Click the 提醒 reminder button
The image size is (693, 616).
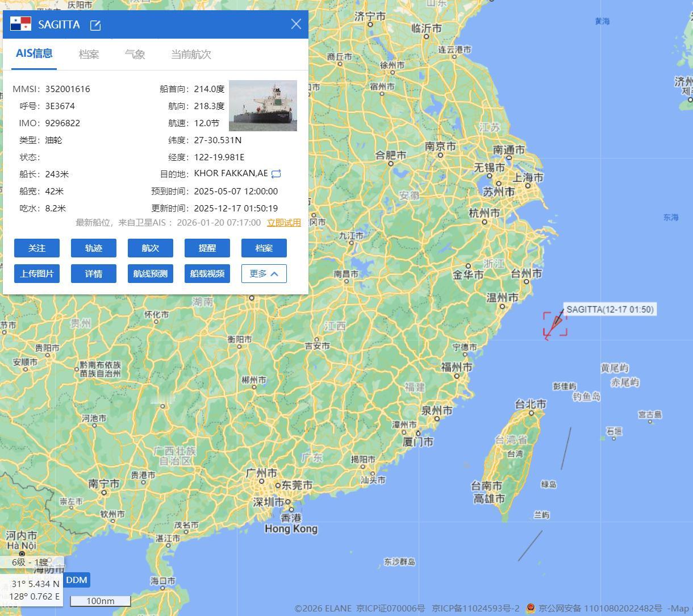tap(207, 248)
